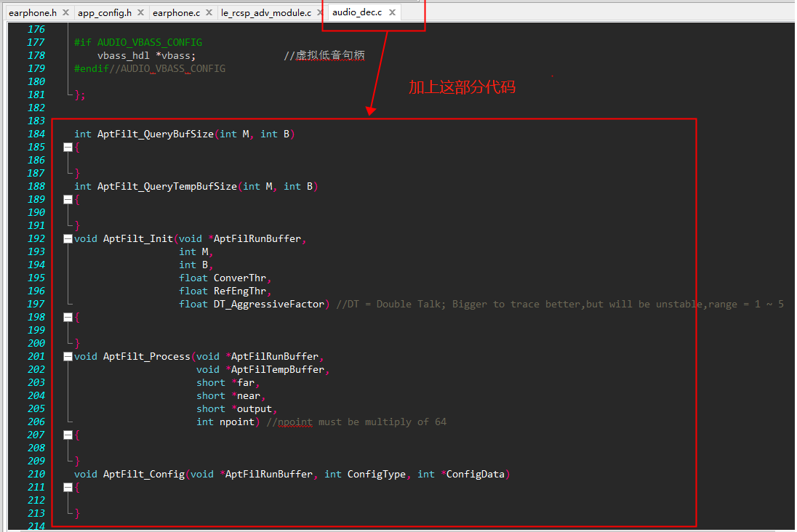
Task: Collapse the AptFilt_Init parameter list fold
Action: (x=68, y=239)
